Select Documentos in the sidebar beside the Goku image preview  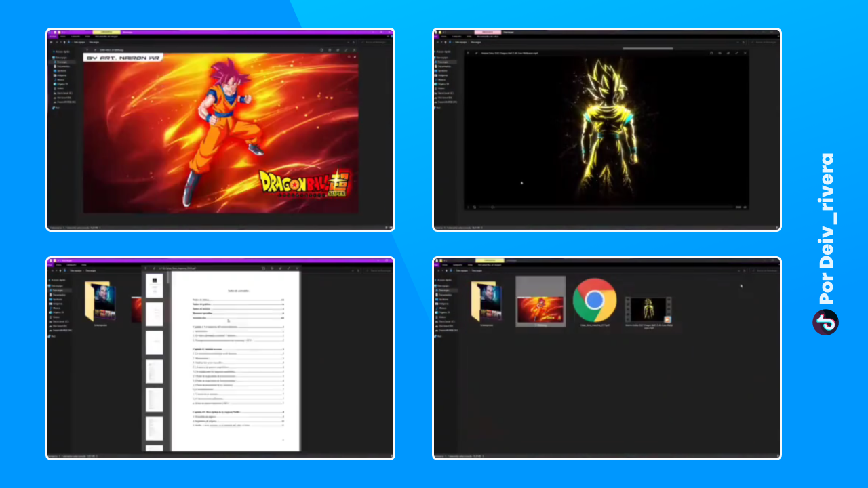click(63, 66)
